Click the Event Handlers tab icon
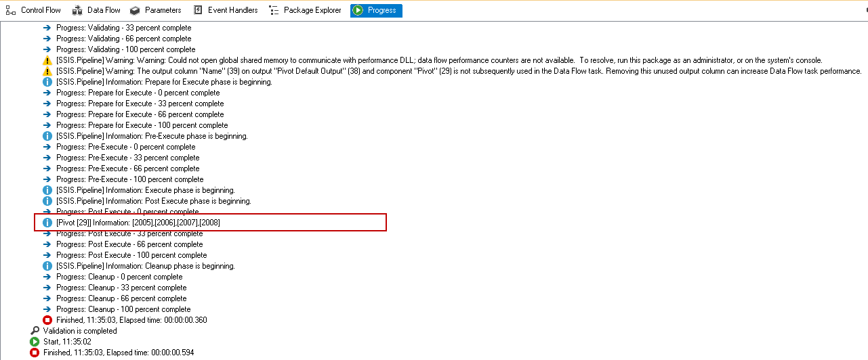 click(198, 10)
